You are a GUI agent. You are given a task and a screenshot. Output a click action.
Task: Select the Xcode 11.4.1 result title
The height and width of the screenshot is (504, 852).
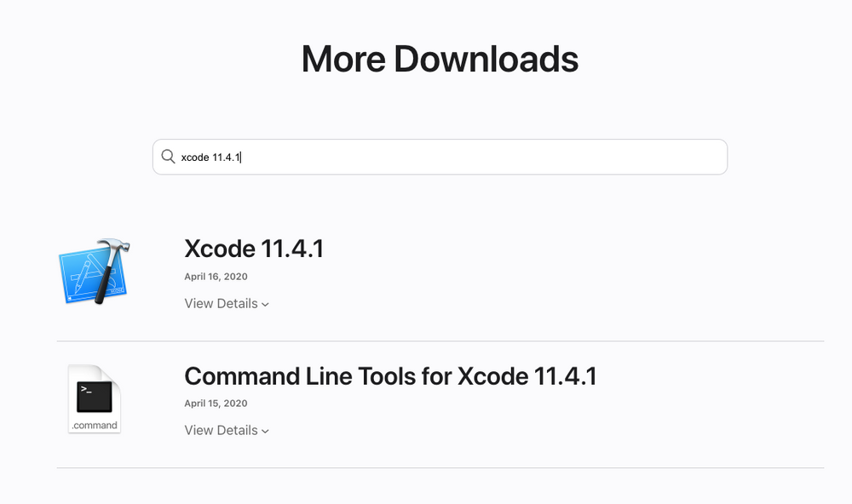[x=253, y=249]
